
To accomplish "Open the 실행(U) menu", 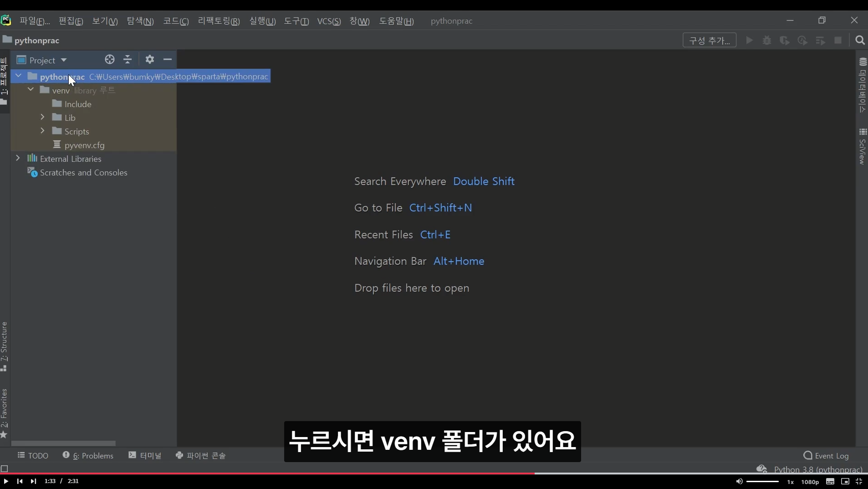I will [x=262, y=21].
